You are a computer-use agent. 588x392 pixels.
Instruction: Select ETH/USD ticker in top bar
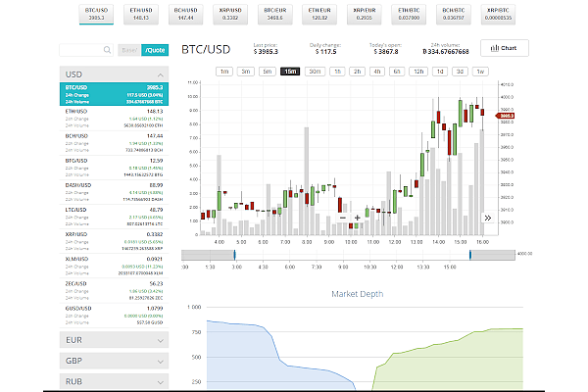[139, 13]
